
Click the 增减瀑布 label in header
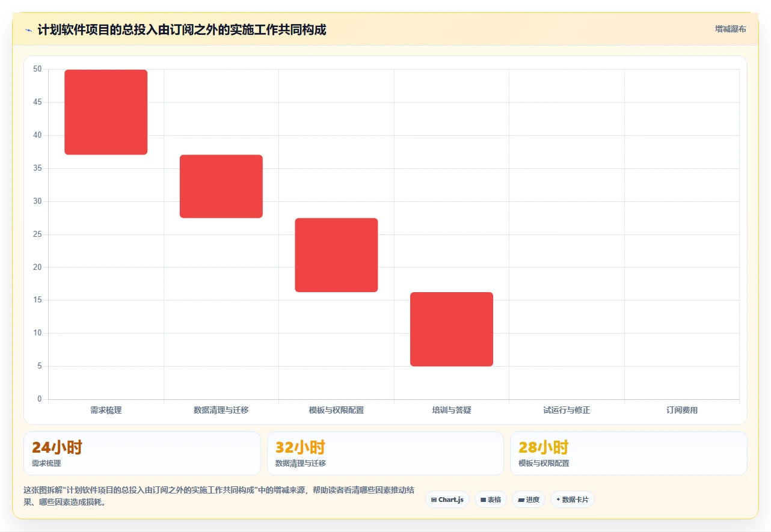click(x=730, y=29)
